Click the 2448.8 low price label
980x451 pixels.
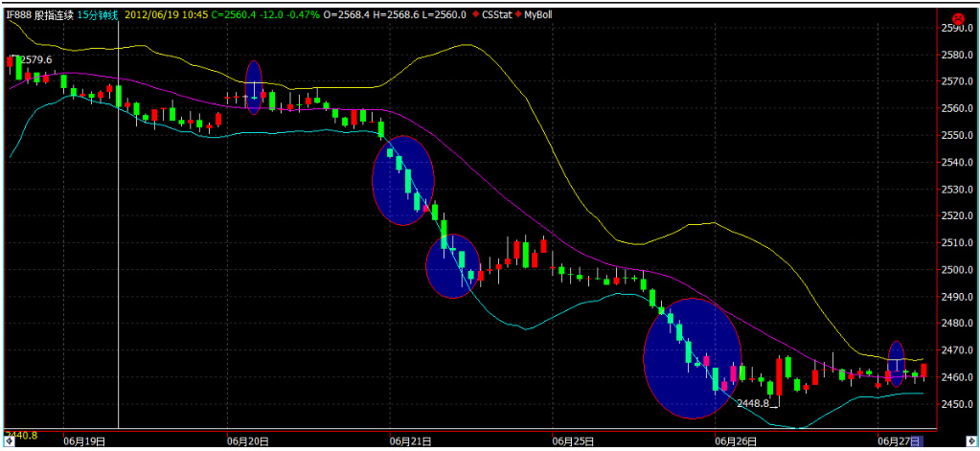752,403
